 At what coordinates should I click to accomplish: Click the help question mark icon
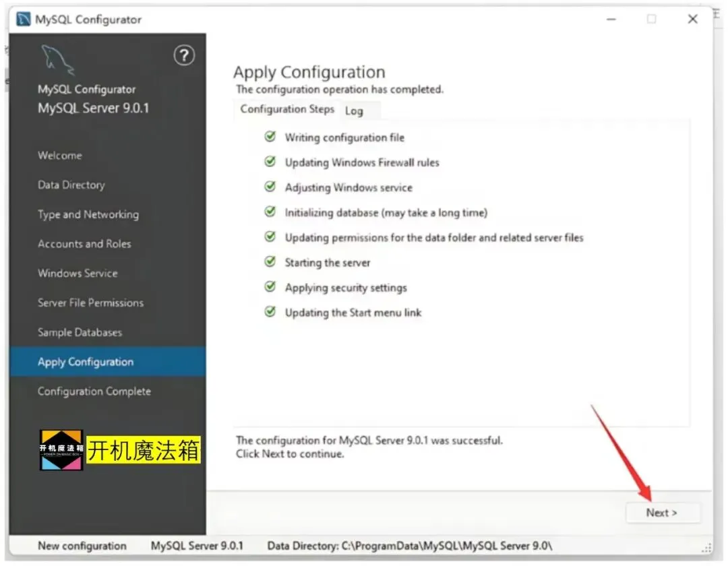(x=184, y=56)
